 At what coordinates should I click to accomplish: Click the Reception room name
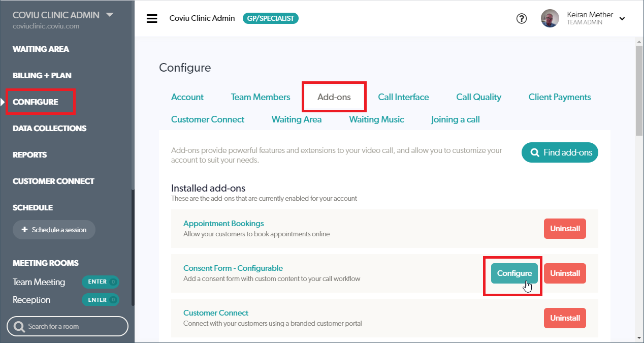(31, 300)
